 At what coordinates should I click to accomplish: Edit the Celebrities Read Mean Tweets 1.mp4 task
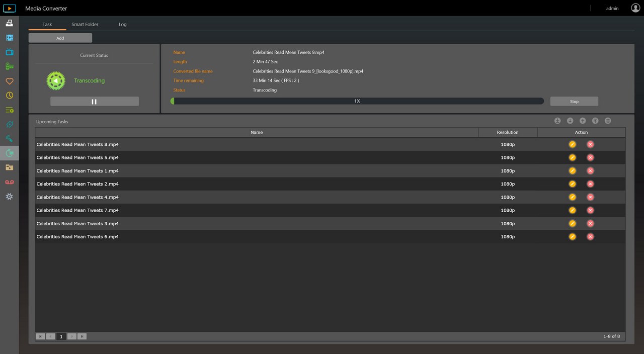(x=572, y=170)
